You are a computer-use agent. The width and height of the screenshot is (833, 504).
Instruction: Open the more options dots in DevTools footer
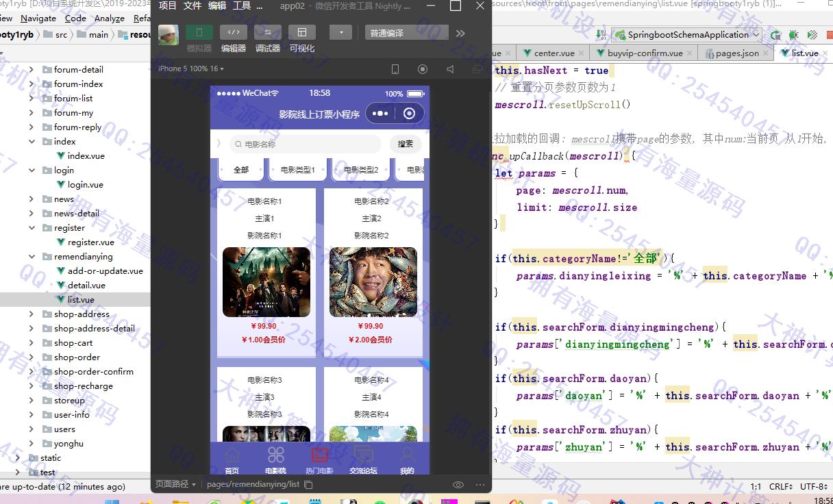pyautogui.click(x=480, y=485)
